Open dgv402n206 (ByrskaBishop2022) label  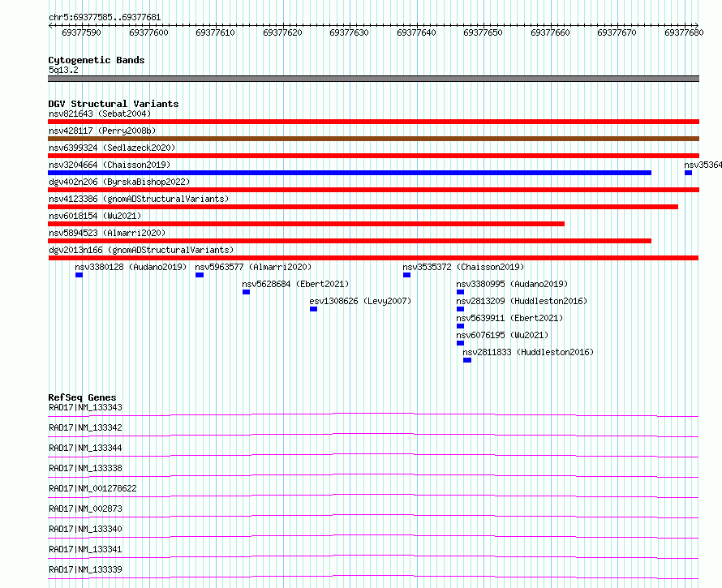[119, 182]
